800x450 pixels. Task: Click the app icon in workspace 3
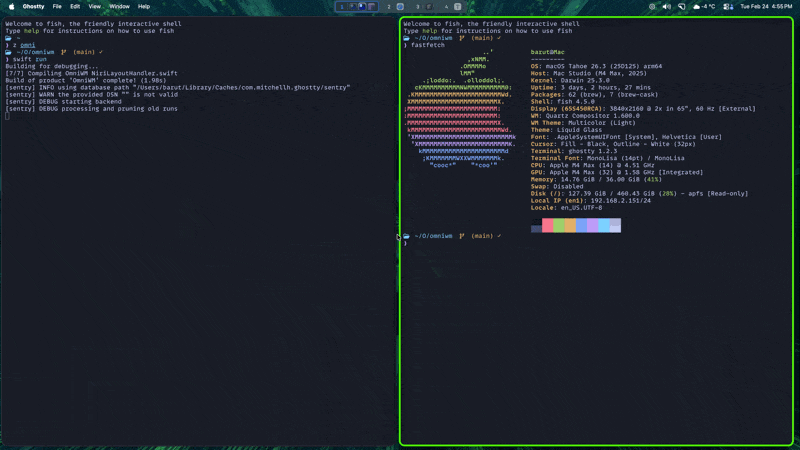click(429, 7)
